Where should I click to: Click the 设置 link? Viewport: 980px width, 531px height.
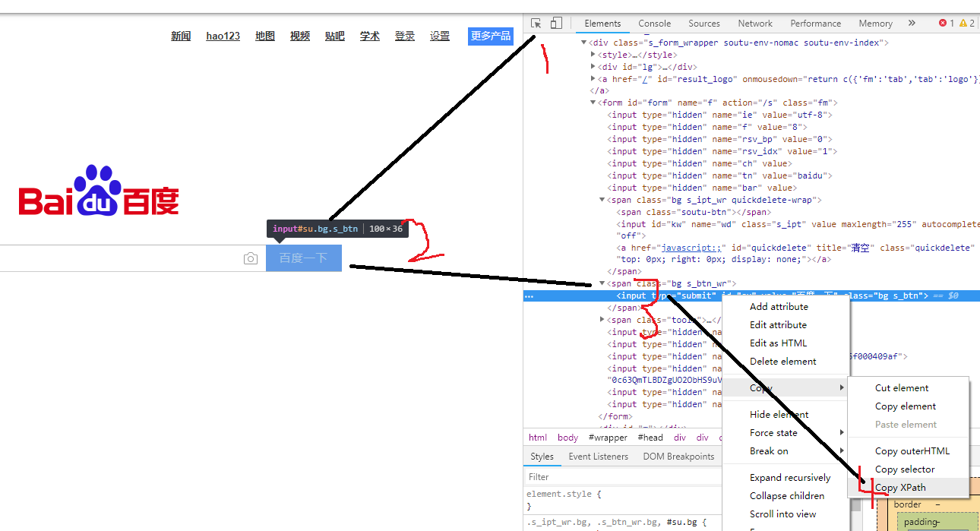pyautogui.click(x=440, y=36)
